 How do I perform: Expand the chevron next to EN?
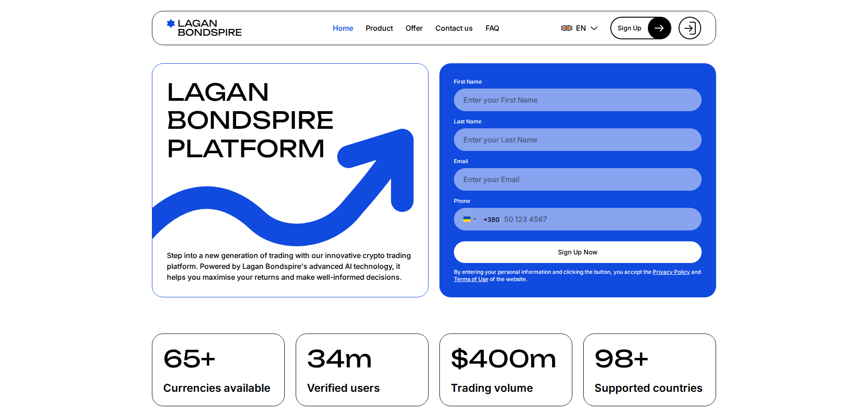tap(594, 28)
